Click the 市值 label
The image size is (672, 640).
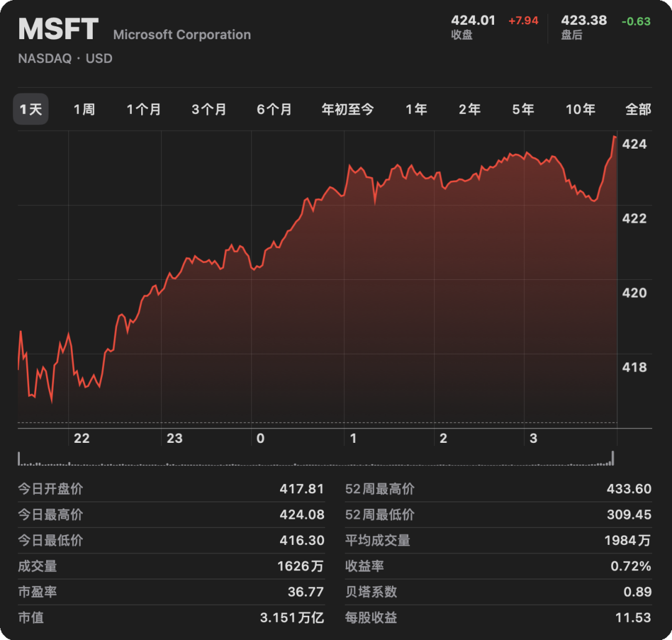click(31, 617)
